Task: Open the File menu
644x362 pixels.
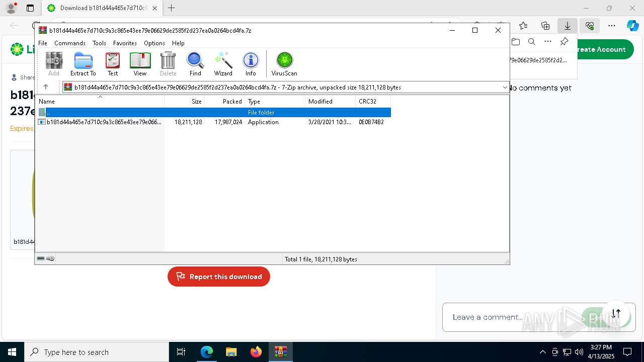Action: [x=43, y=43]
